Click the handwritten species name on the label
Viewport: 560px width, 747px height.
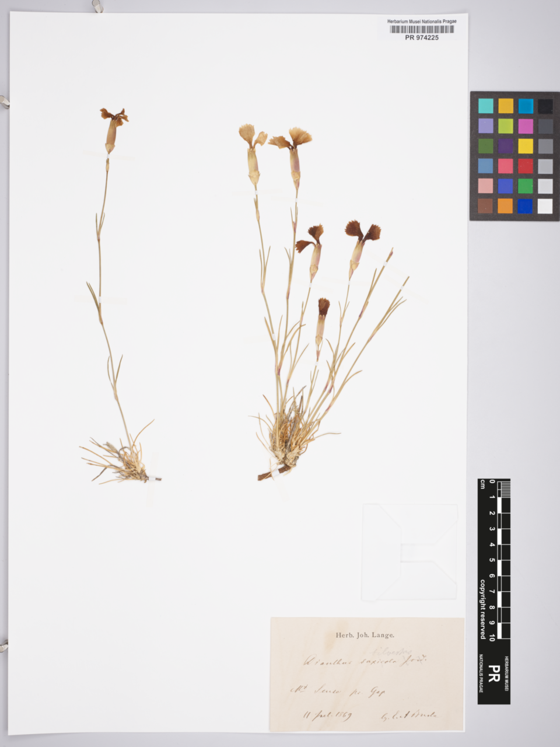point(365,662)
